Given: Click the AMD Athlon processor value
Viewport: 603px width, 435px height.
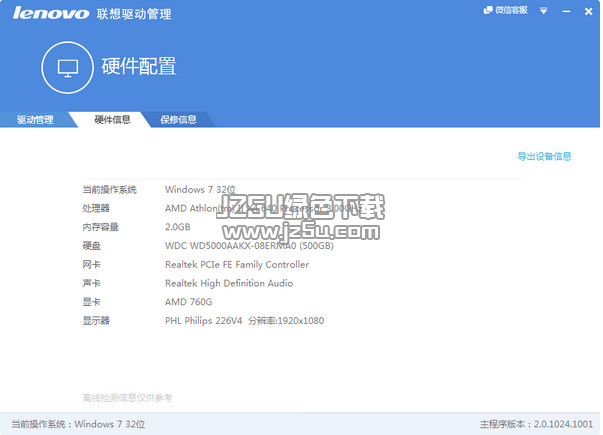Looking at the screenshot, I should pos(263,208).
